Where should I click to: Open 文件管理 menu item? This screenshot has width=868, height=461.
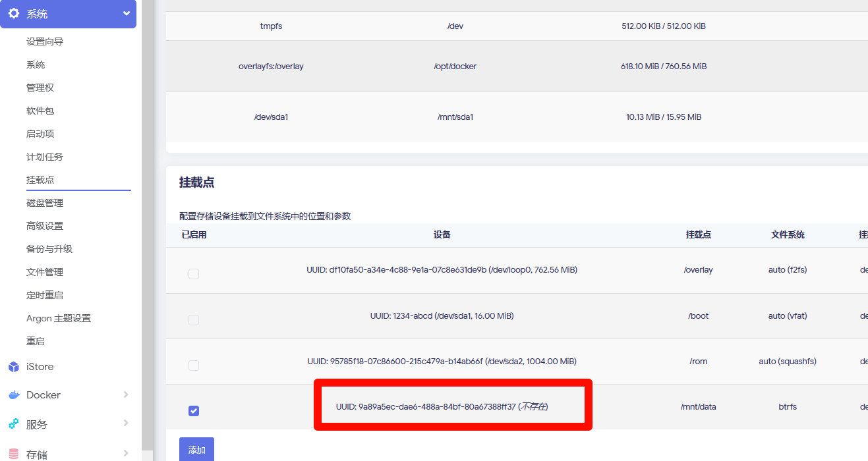coord(45,272)
